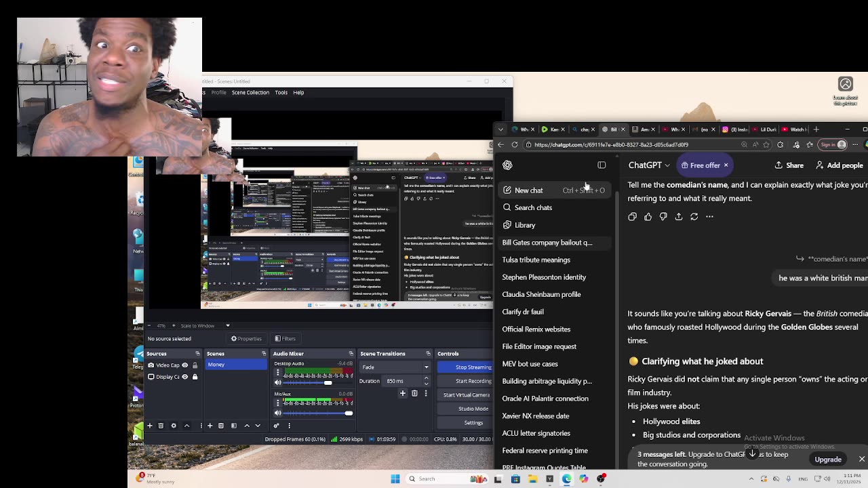This screenshot has width=868, height=488.
Task: Collapse the ChatGPT sidebar panel icon
Action: click(601, 165)
